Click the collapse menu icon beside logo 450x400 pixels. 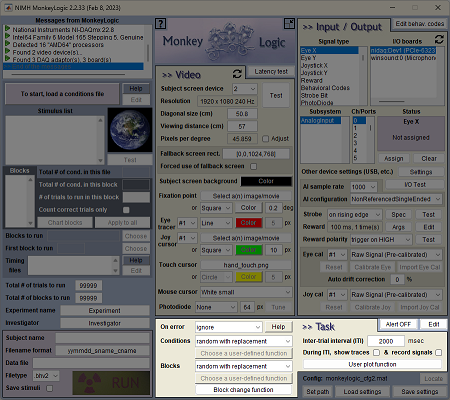pyautogui.click(x=289, y=23)
